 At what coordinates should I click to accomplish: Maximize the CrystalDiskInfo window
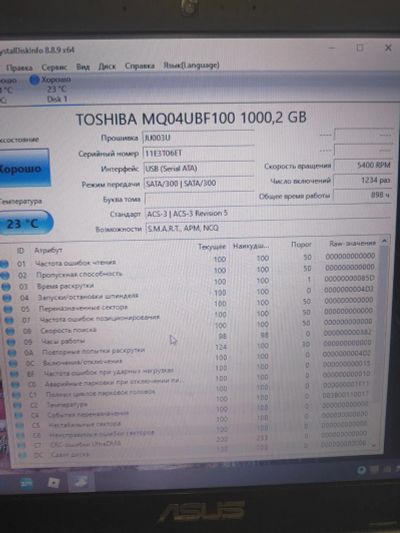360,48
